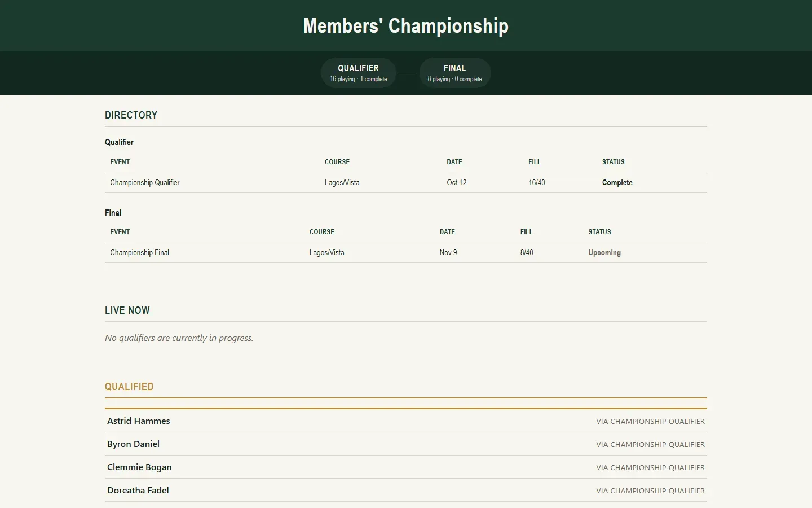Click Via Championship Qualifier tag beside Clemmie Bogan
Screen dimensions: 812x508
651,468
